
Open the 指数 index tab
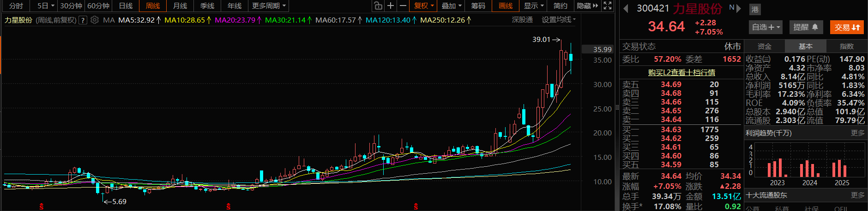[x=847, y=46]
